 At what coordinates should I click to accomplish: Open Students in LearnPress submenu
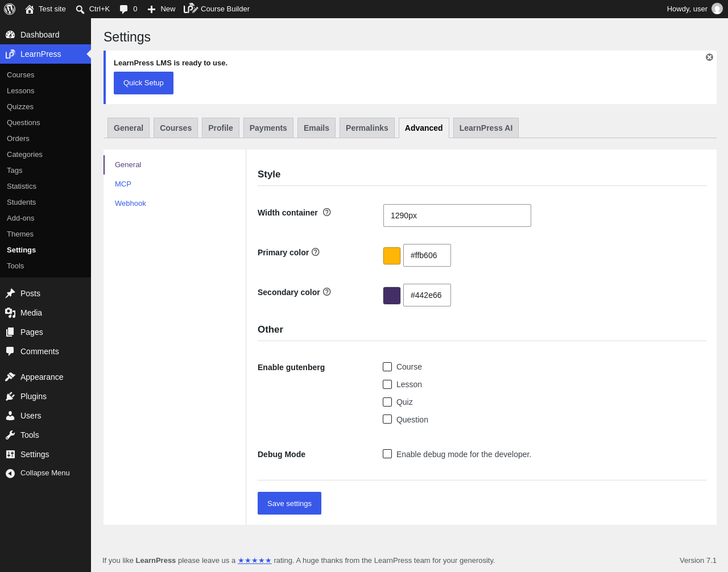tap(21, 202)
